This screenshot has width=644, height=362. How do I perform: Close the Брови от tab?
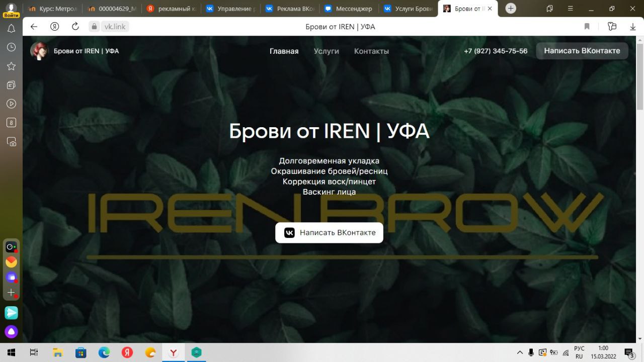[x=490, y=9]
